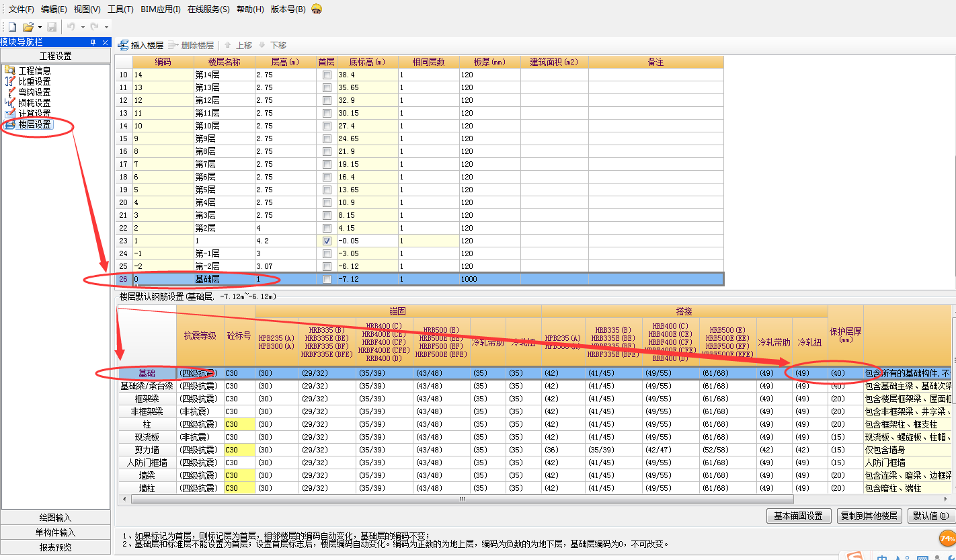This screenshot has width=956, height=560.
Task: Click 插入楼层 to insert a floor
Action: 141,45
